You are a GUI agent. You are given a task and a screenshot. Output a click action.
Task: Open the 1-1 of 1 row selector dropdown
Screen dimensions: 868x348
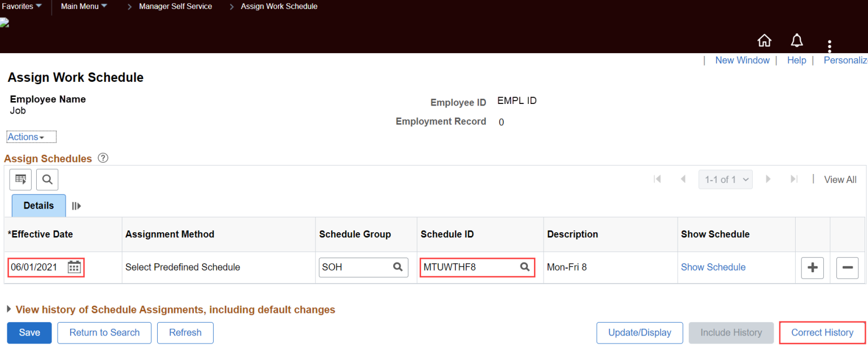coord(725,179)
